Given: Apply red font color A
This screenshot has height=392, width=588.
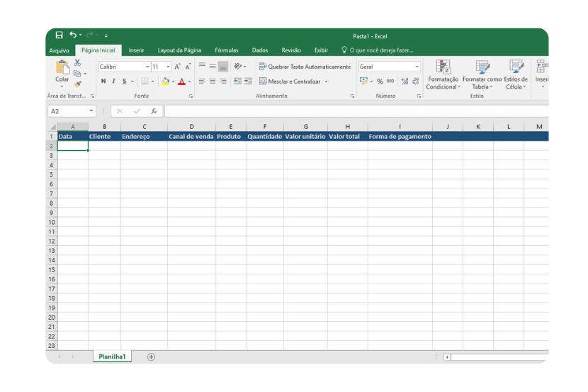Looking at the screenshot, I should click(182, 82).
